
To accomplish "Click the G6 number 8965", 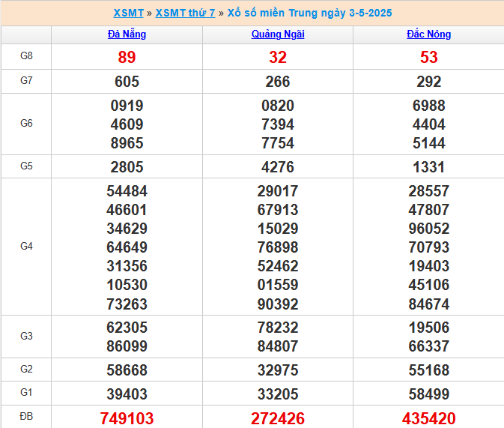I will click(x=127, y=143).
